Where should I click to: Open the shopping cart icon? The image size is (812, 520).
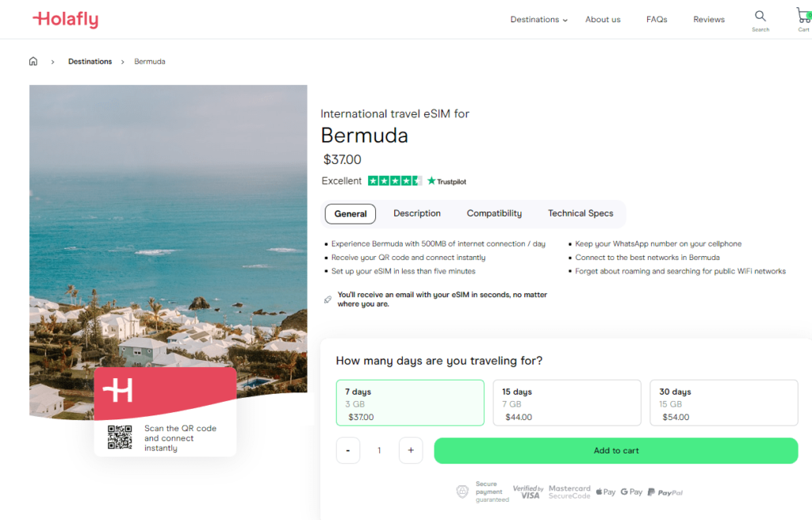point(804,16)
